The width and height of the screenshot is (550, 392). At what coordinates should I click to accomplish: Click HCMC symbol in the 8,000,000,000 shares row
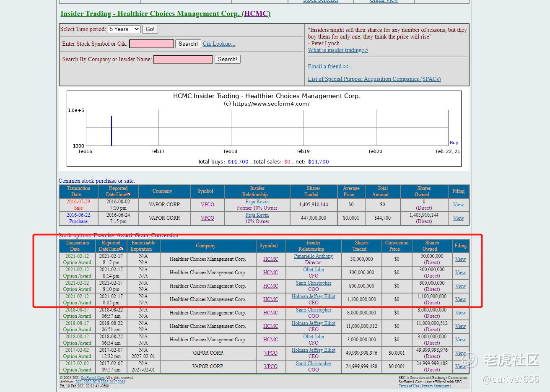pos(271,313)
